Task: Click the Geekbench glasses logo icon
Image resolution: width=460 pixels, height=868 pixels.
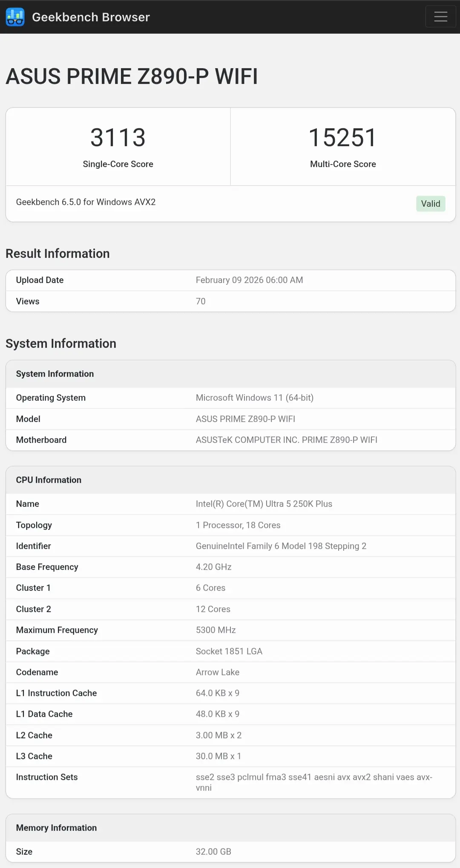Action: click(15, 17)
